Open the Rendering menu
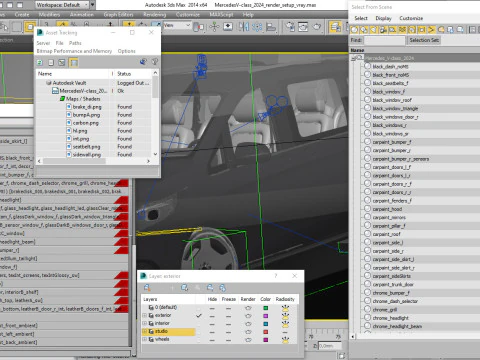Viewport: 480px width, 360px height. tap(155, 15)
